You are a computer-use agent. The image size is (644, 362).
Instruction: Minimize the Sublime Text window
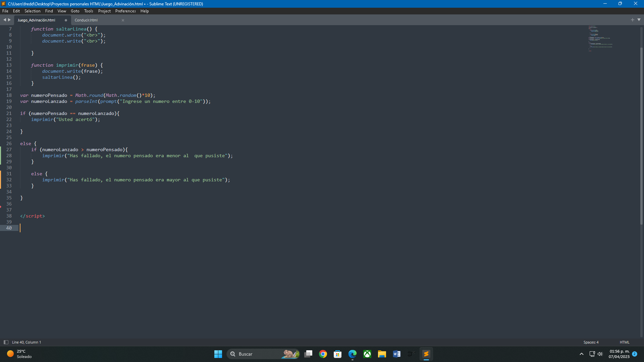click(x=605, y=4)
